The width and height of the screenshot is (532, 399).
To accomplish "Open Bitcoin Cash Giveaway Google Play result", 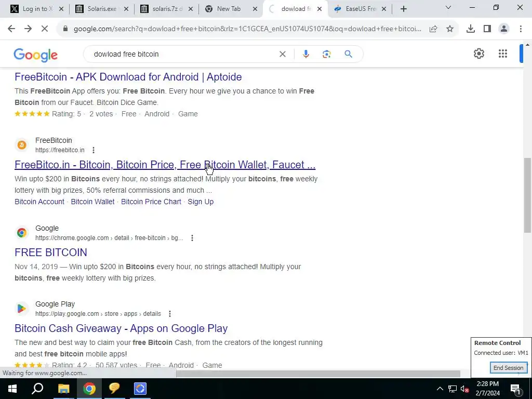I will coord(121,328).
